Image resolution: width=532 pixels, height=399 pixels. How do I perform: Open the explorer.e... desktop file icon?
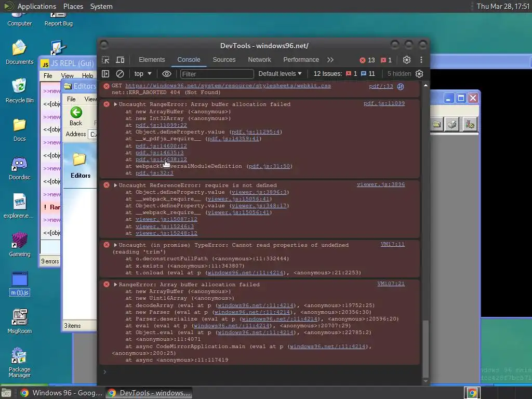click(19, 206)
